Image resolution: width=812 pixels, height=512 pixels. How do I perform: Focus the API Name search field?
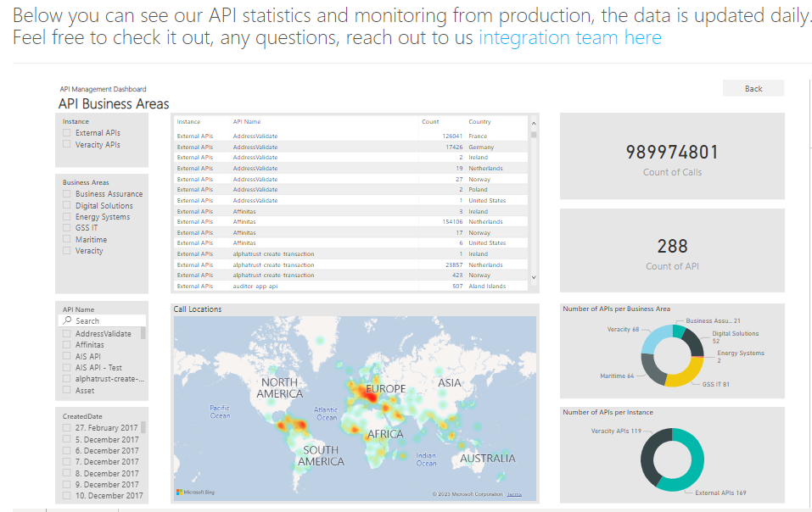pos(106,321)
